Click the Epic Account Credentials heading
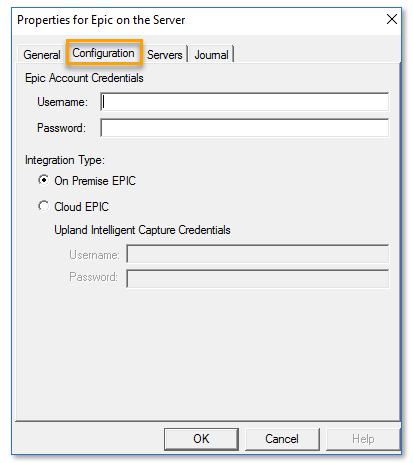Screen dimensions: 413x463 [x=84, y=78]
